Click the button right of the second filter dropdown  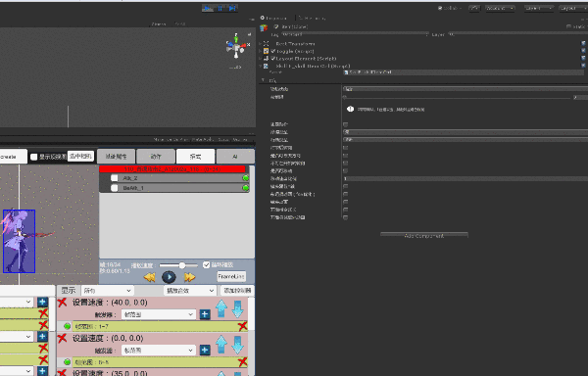click(237, 291)
